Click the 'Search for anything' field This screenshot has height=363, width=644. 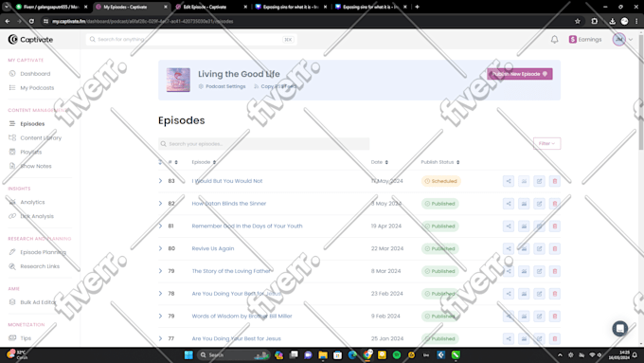191,40
